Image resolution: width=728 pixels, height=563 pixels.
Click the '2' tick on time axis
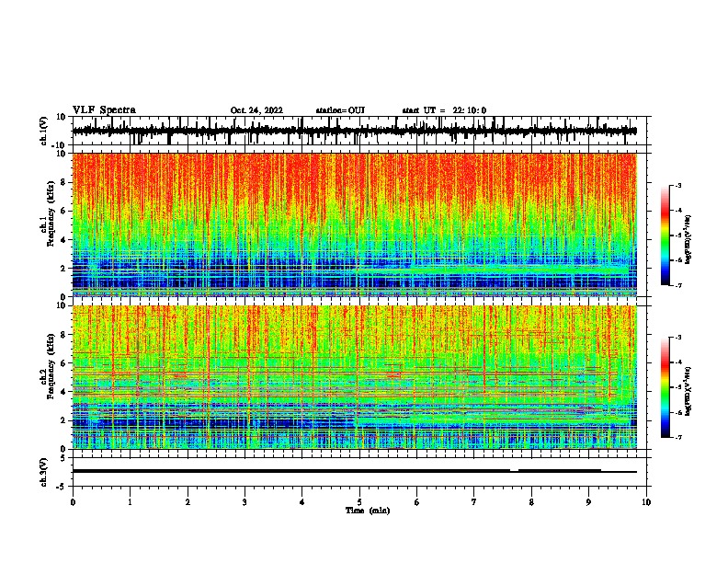click(x=188, y=502)
